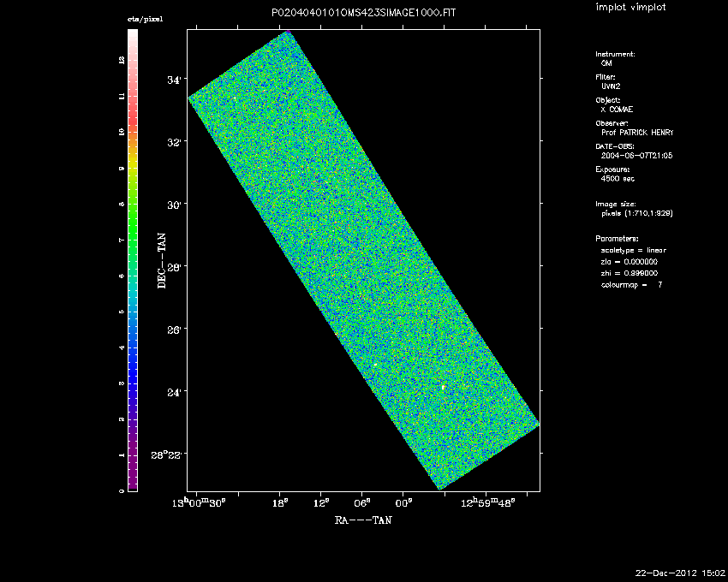This screenshot has width=728, height=582.
Task: Click the 'cts/pixel' colour bar label
Action: [x=146, y=20]
